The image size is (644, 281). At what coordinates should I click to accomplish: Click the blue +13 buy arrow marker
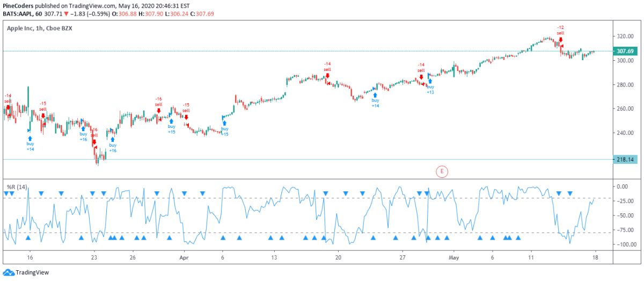(430, 81)
